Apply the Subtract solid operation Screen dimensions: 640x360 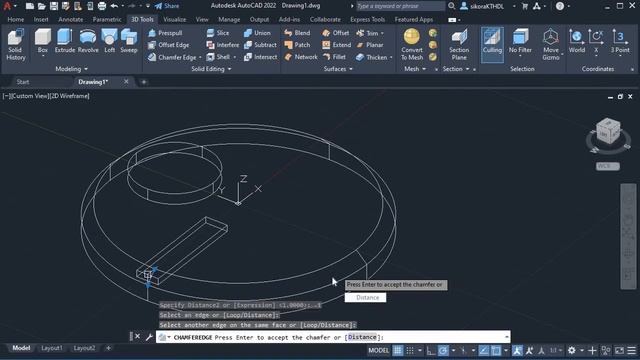(260, 45)
